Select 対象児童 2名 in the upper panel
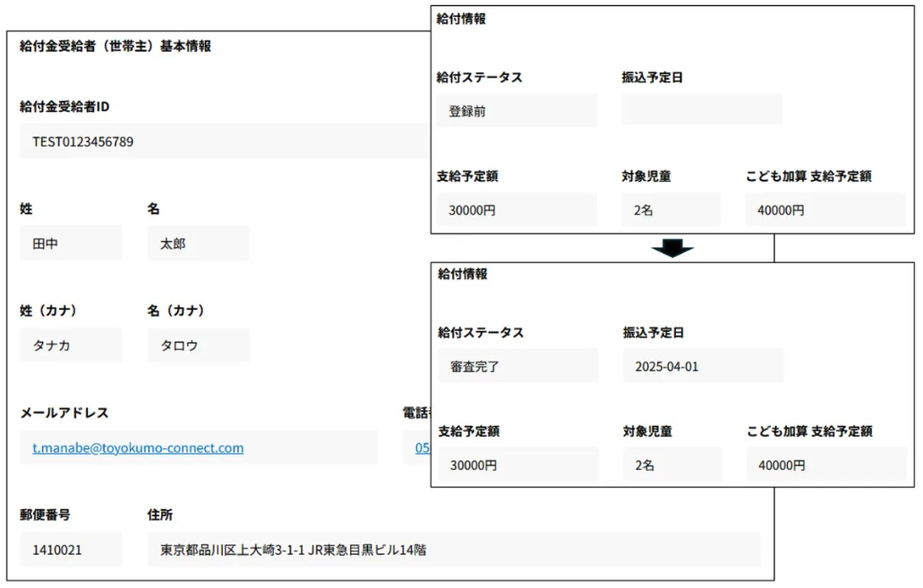Screen dimensions: 923x588 point(671,210)
